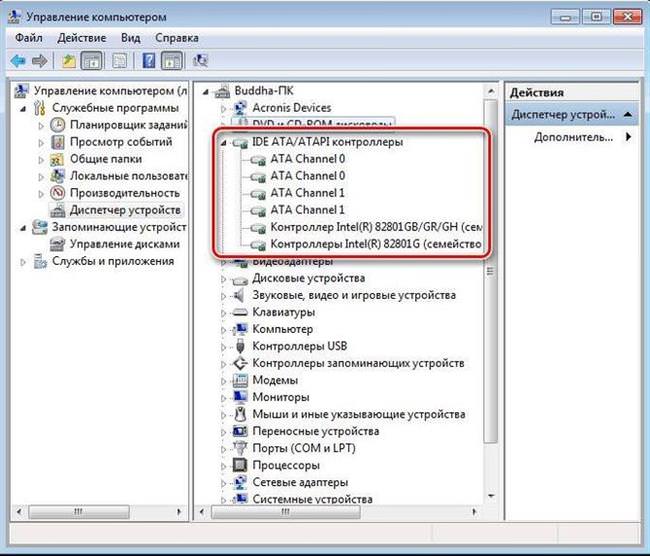Expand the Службы и приложения node
650x556 pixels.
pos(23,262)
